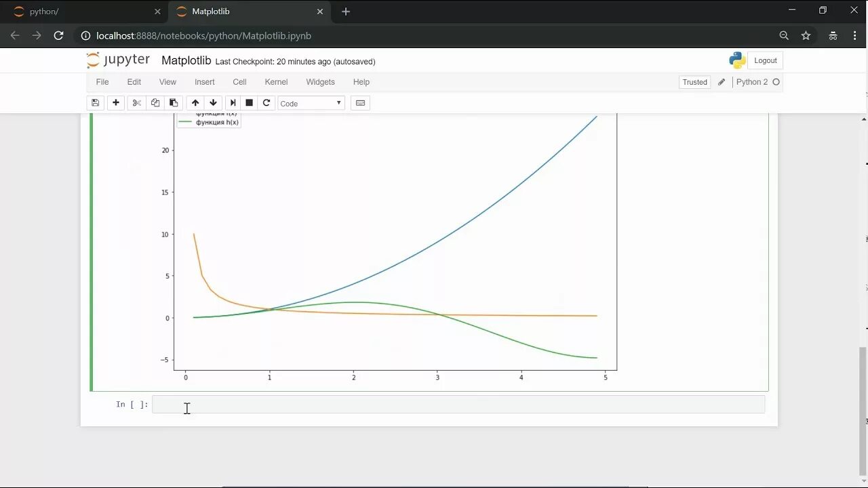Interrupt the kernel with stop icon
This screenshot has height=488, width=868.
click(249, 103)
